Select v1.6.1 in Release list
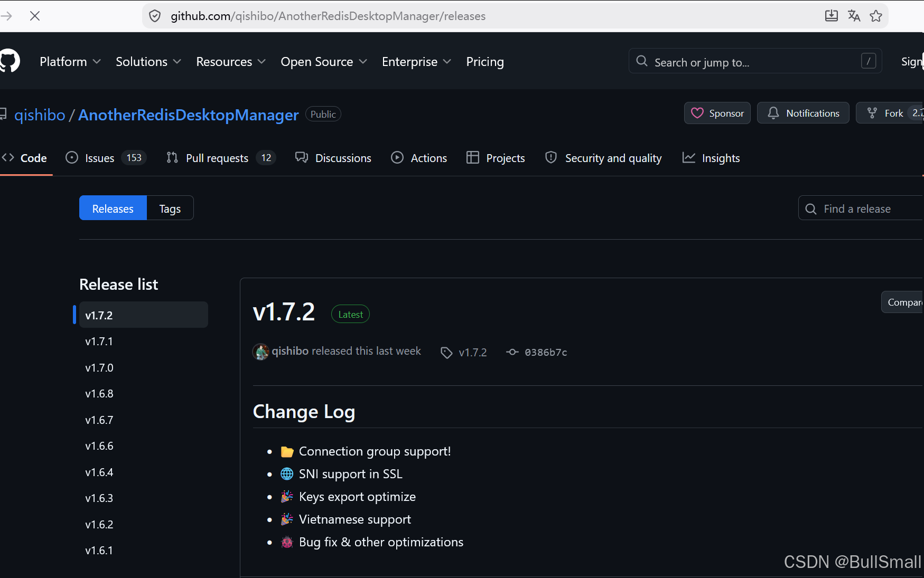Viewport: 924px width, 578px height. point(144,551)
